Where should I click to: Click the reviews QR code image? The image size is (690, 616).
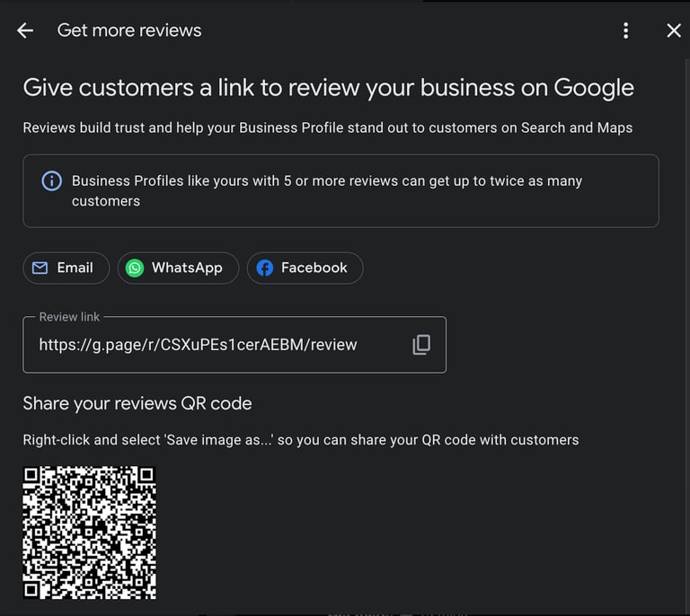coord(89,532)
